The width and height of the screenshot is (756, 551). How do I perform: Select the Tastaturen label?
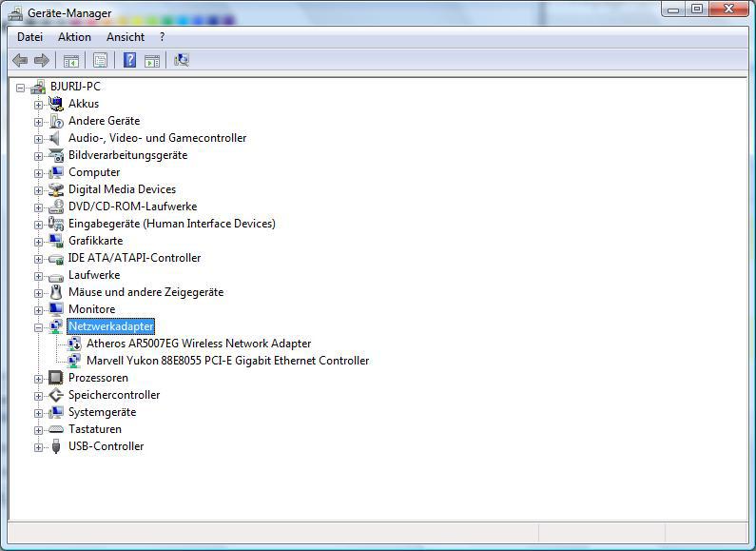click(x=95, y=429)
